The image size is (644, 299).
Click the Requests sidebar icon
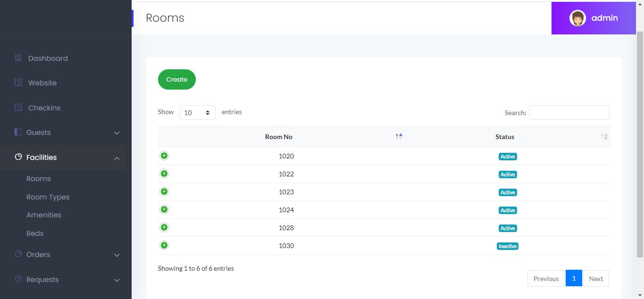point(18,279)
